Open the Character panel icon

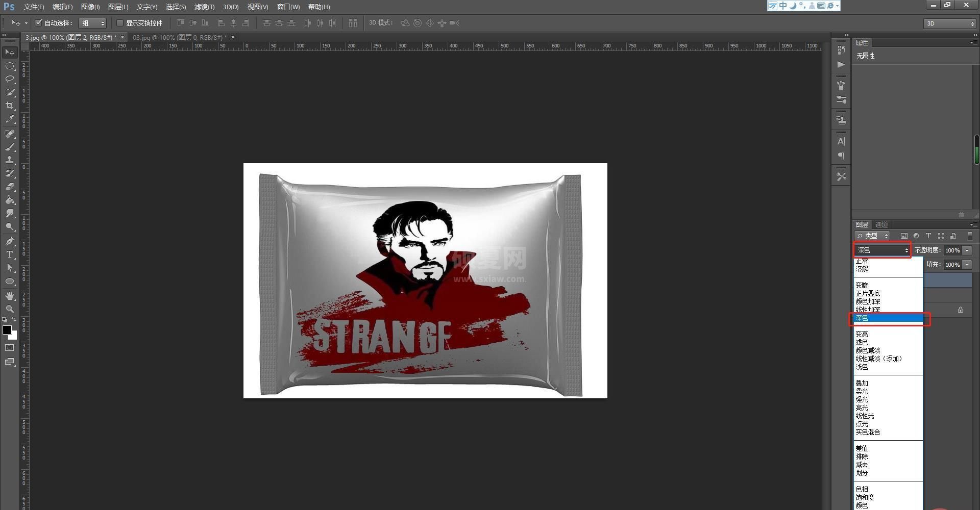click(841, 141)
